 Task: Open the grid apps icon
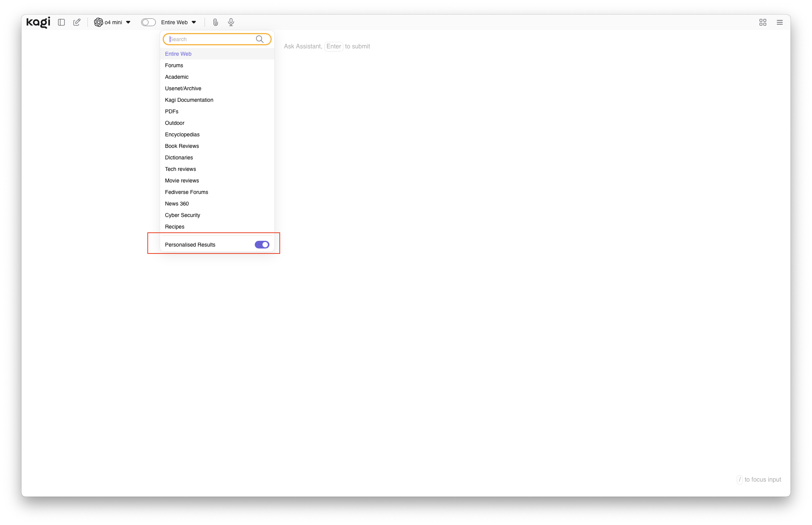tap(762, 22)
